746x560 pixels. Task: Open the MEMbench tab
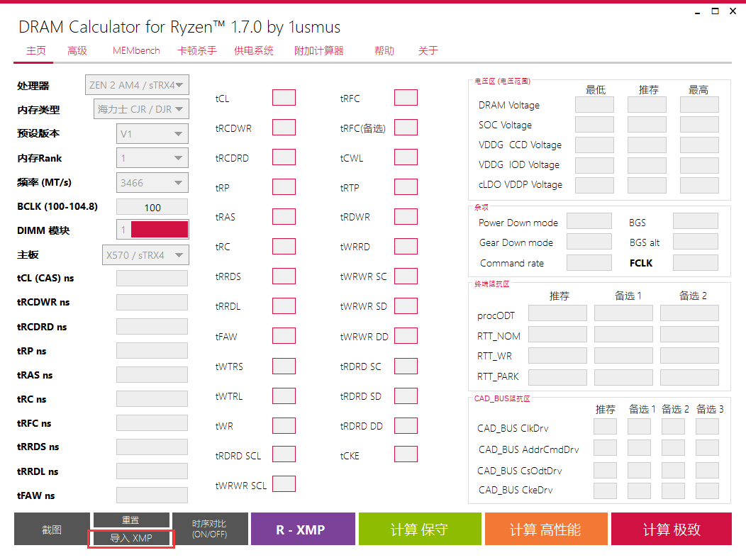point(136,51)
